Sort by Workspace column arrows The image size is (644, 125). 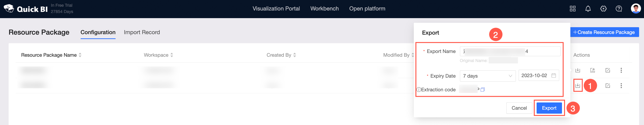[171, 55]
